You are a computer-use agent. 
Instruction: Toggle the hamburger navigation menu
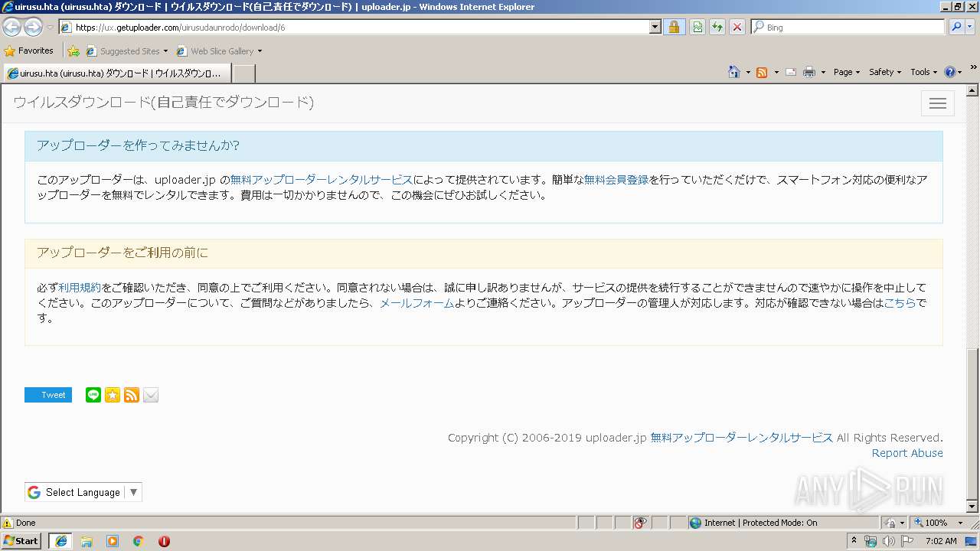click(x=938, y=103)
